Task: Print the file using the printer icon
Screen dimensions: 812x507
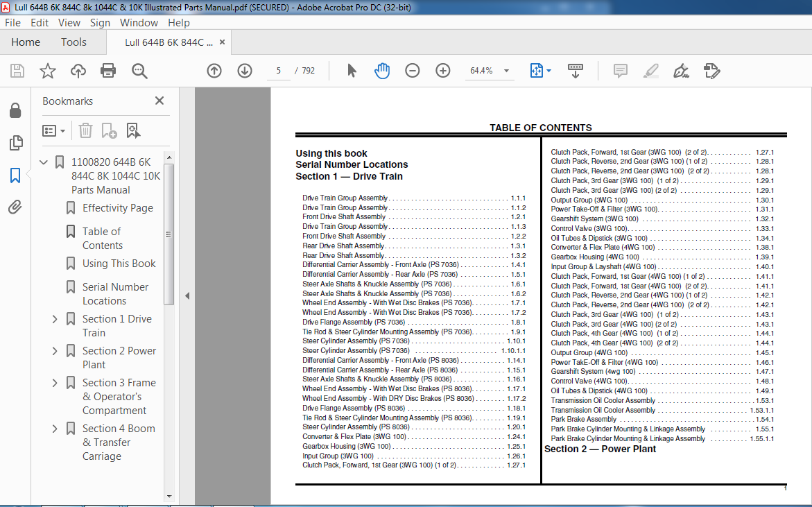Action: click(108, 71)
